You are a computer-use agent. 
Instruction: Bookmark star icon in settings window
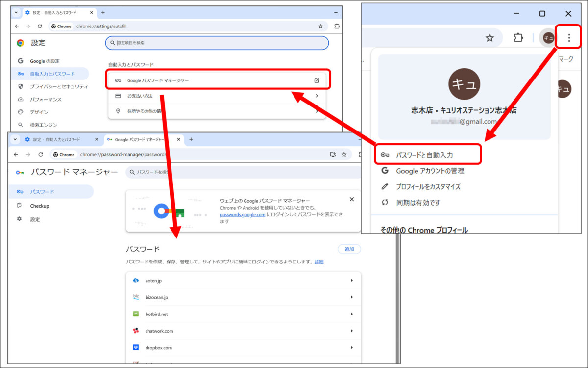pos(320,26)
